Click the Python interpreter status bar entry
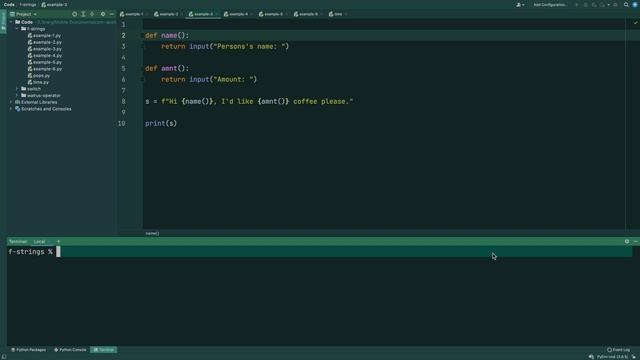Screen dimensions: 640x360 tap(612, 357)
